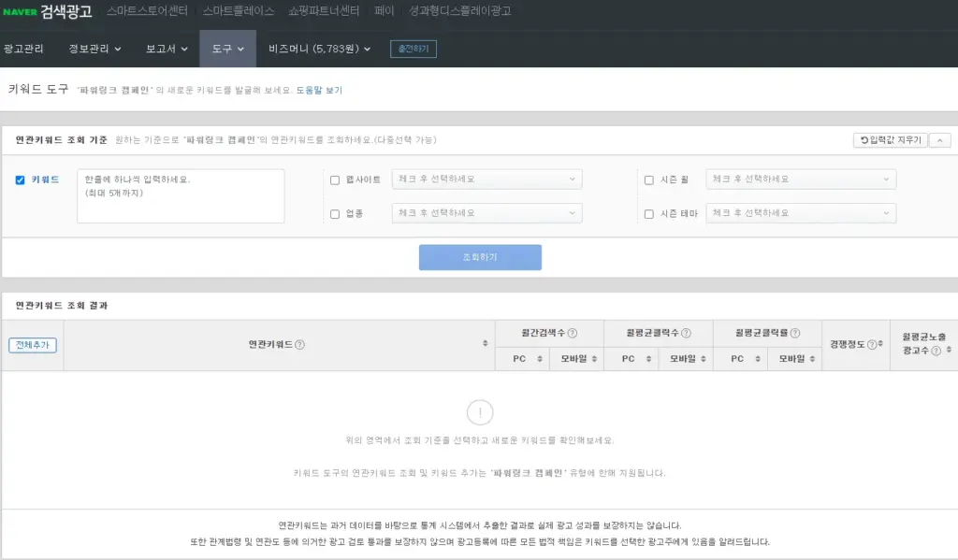The width and height of the screenshot is (958, 560).
Task: Click help icon beside 경쟁정도
Action: pos(872,344)
